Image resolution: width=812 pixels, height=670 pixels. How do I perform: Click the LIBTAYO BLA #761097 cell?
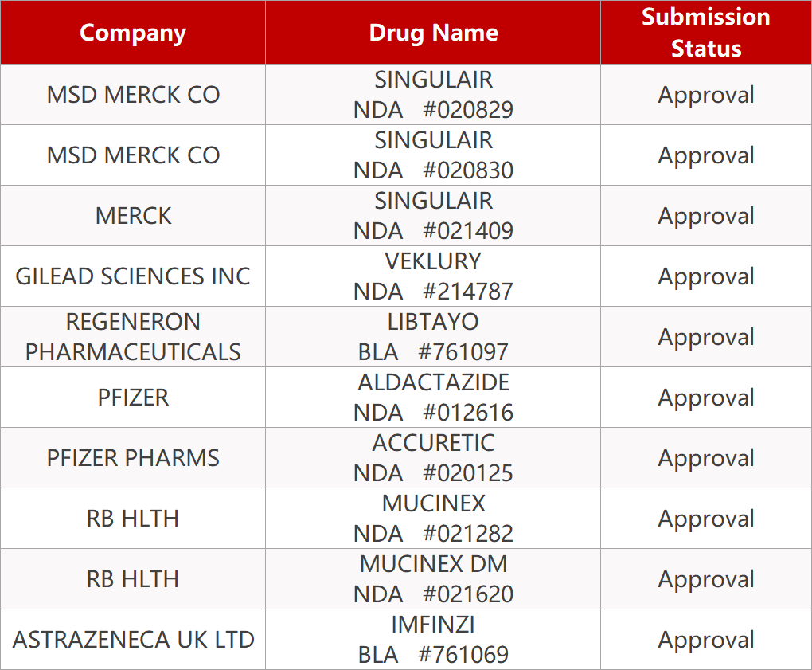pyautogui.click(x=433, y=336)
